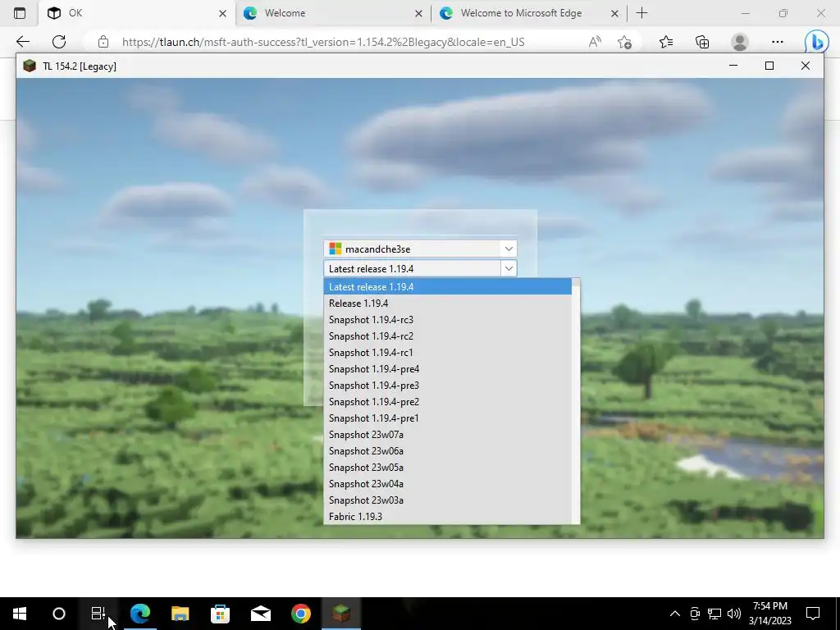
Task: Close the OK tab
Action: 223,14
